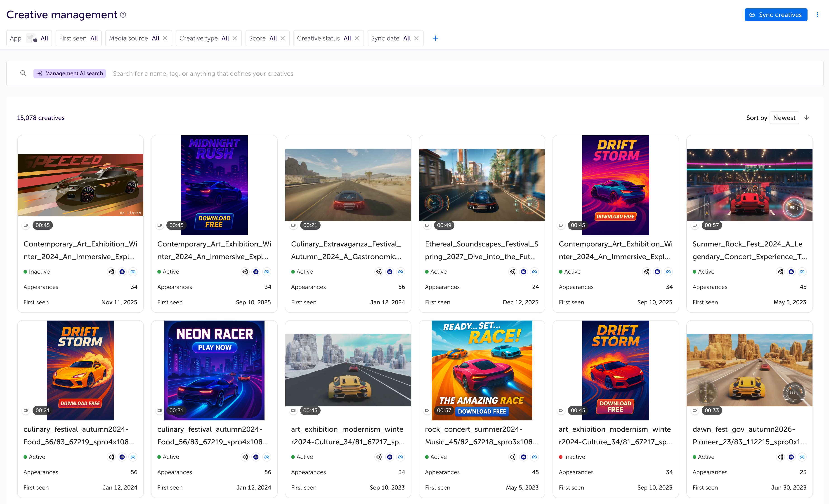
Task: Click the magnifier search icon
Action: point(23,73)
